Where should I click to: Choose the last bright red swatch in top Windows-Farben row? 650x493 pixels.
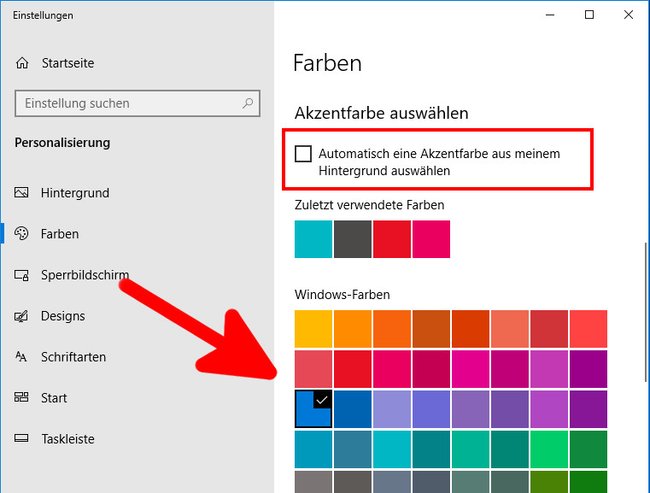(588, 329)
